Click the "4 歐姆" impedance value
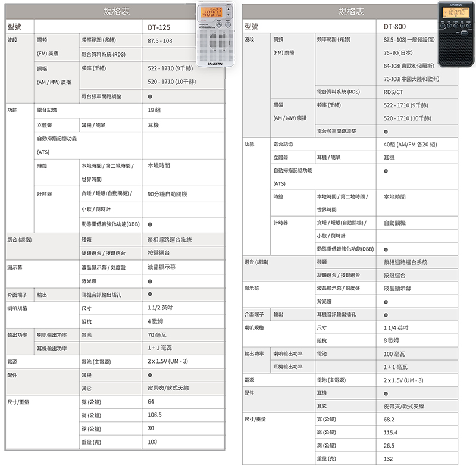This screenshot has height=469, width=476. pyautogui.click(x=155, y=321)
